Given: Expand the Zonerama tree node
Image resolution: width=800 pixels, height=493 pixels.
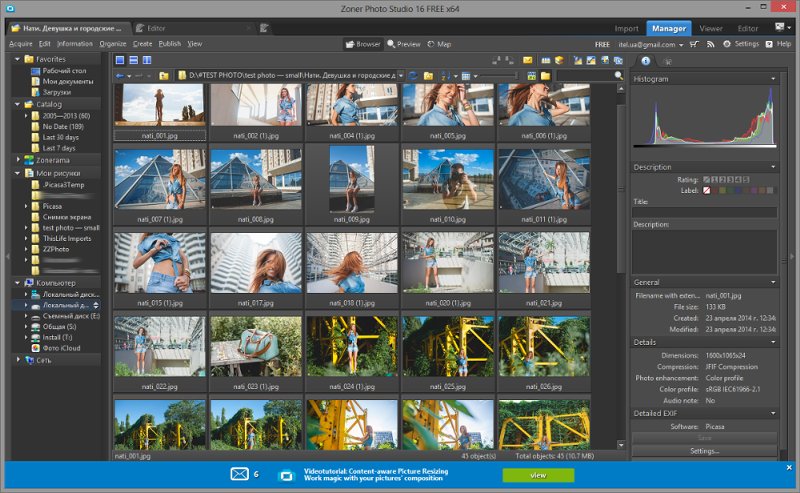Looking at the screenshot, I should tap(18, 160).
